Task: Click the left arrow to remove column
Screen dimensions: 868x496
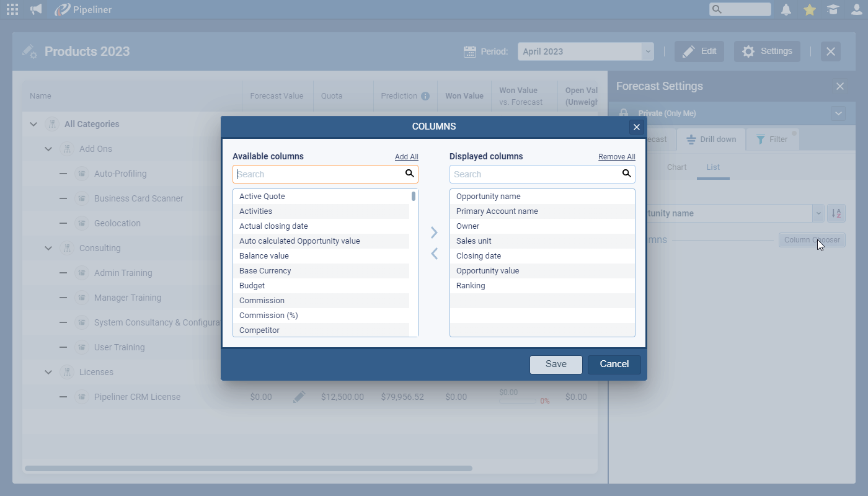Action: coord(434,254)
